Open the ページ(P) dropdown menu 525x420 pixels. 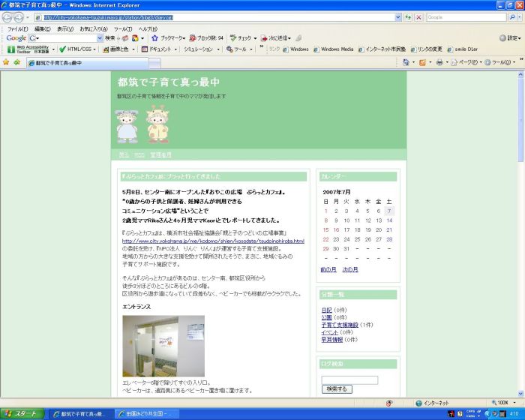469,62
